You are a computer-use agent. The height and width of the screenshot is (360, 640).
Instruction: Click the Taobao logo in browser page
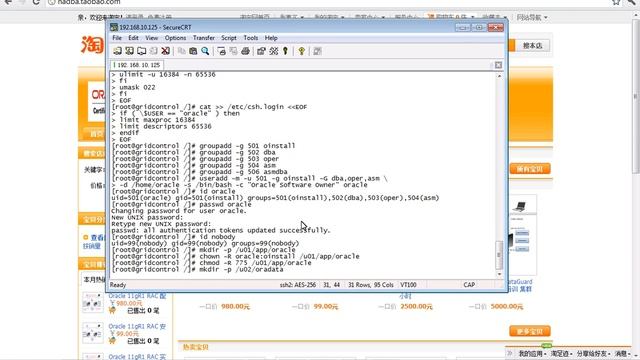tap(92, 44)
